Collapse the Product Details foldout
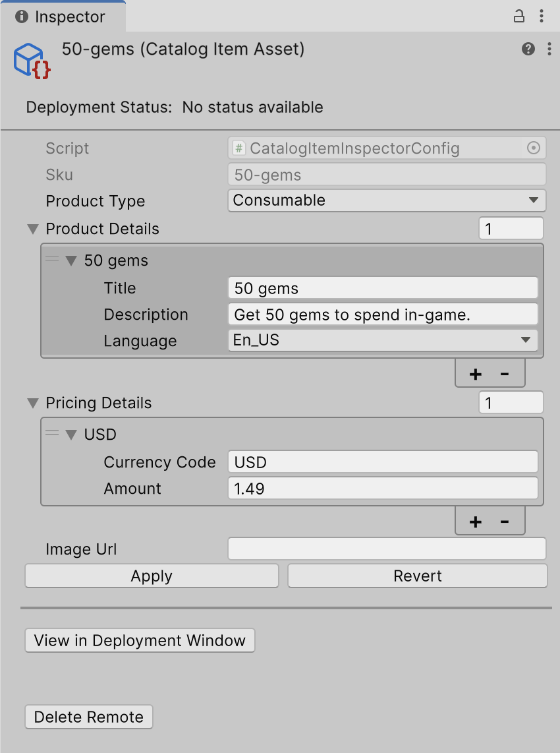The width and height of the screenshot is (560, 753). (x=33, y=229)
